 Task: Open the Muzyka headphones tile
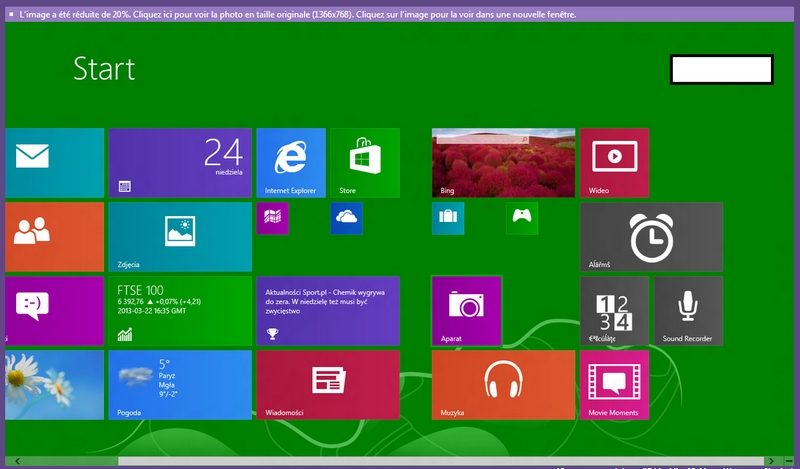tap(503, 384)
